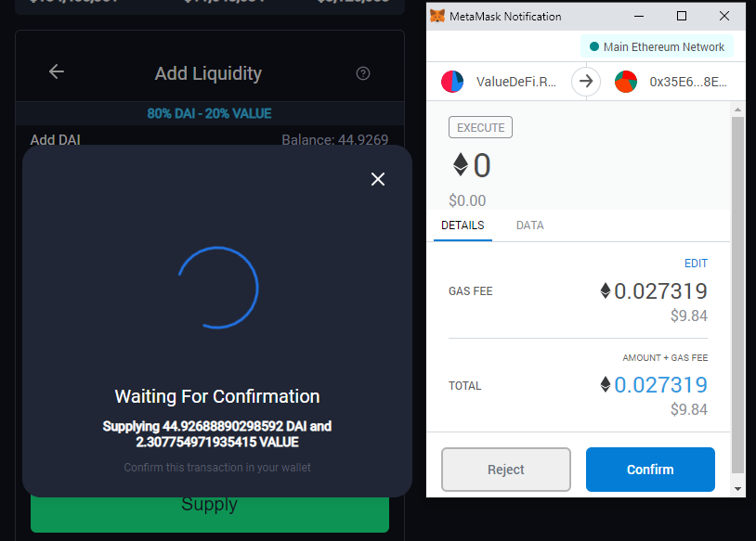Switch to the DATA tab

(530, 225)
